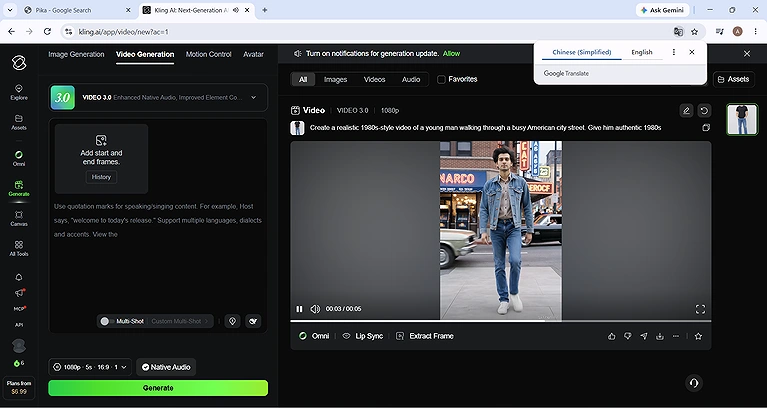Click the notification bell icon in sidebar

click(x=19, y=277)
